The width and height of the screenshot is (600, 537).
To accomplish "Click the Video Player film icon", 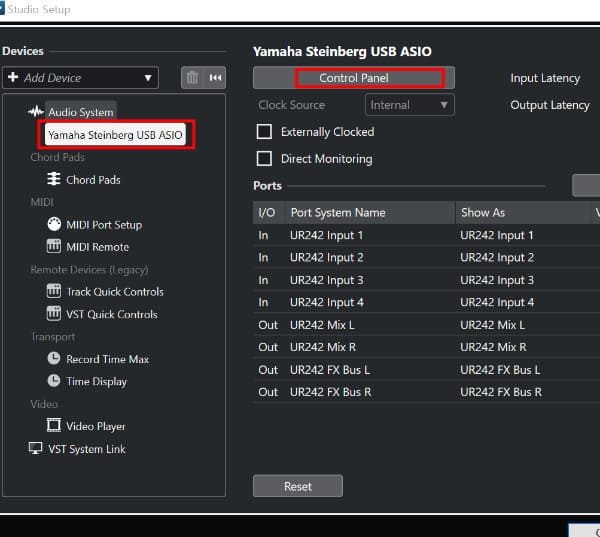I will point(54,426).
